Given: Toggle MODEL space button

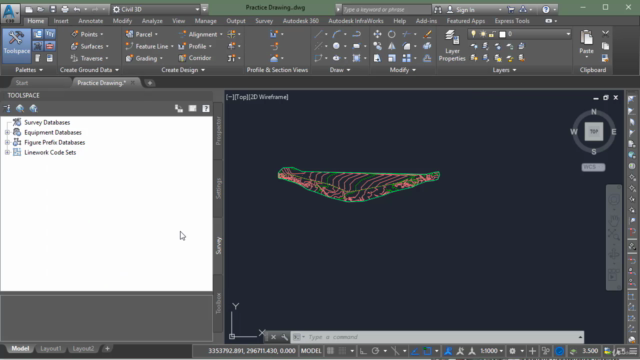Looking at the screenshot, I should [x=311, y=351].
